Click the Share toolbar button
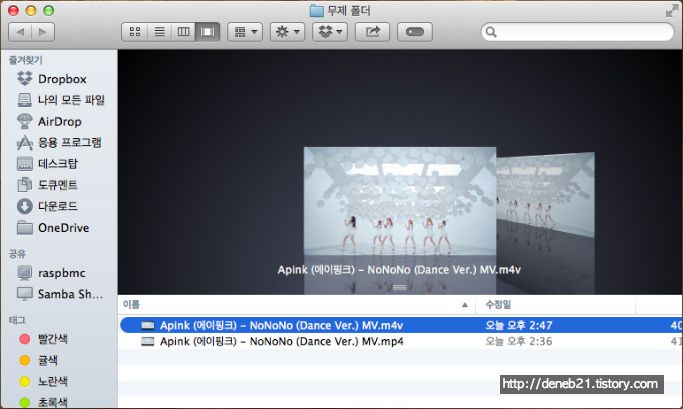 (x=372, y=32)
